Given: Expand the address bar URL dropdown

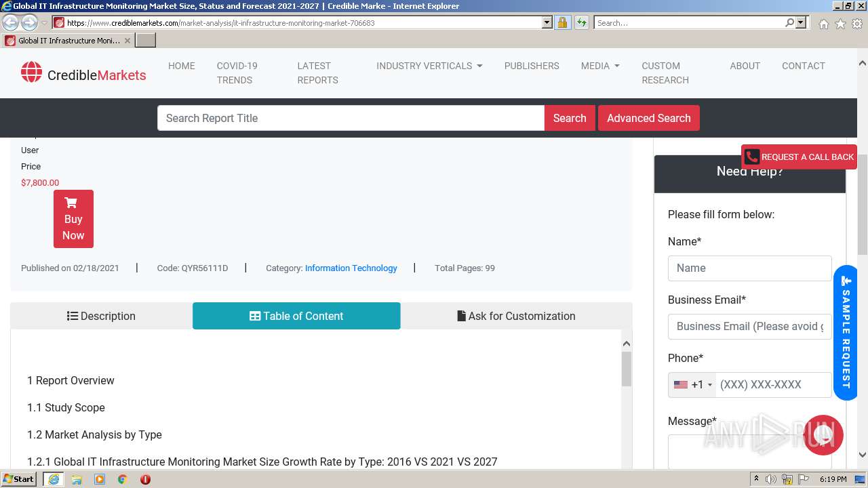Looking at the screenshot, I should coord(547,22).
